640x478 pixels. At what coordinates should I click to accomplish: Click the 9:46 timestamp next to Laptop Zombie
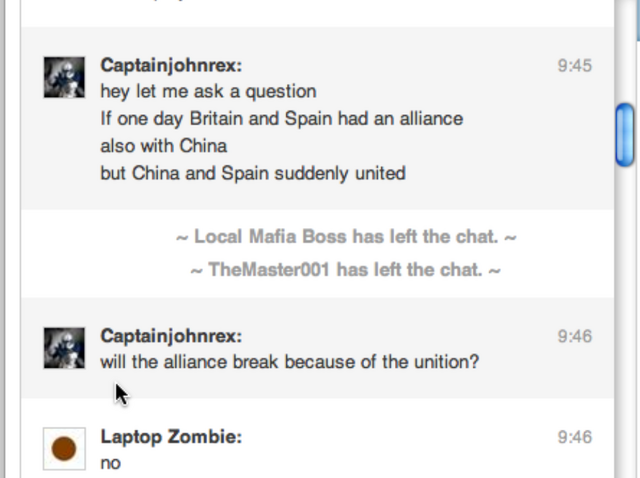coord(575,437)
